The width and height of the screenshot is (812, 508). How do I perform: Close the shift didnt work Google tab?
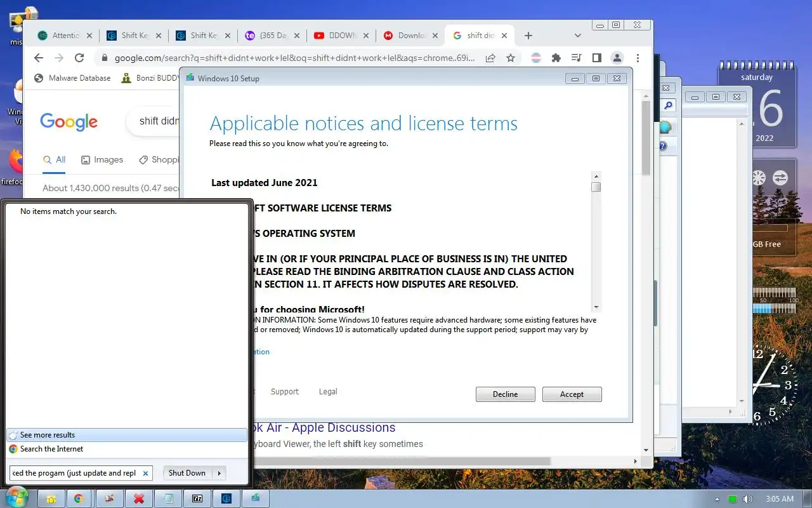pos(504,36)
